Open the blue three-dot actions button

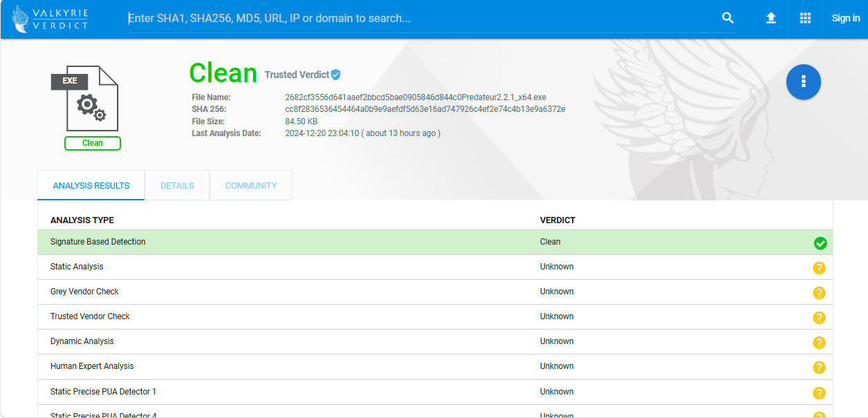(804, 82)
